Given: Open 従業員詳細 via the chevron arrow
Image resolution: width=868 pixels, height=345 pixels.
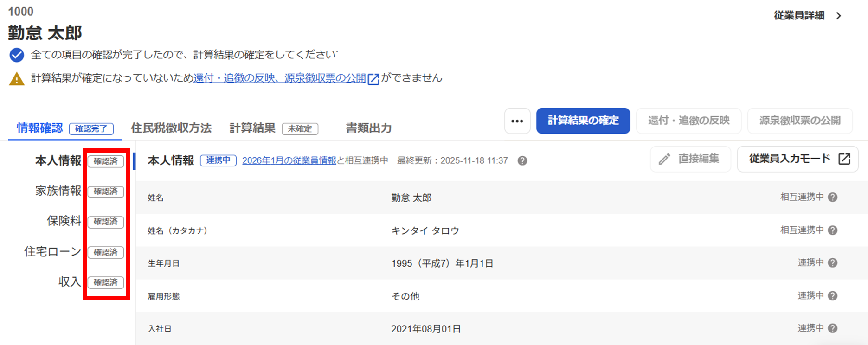Looking at the screenshot, I should [838, 16].
